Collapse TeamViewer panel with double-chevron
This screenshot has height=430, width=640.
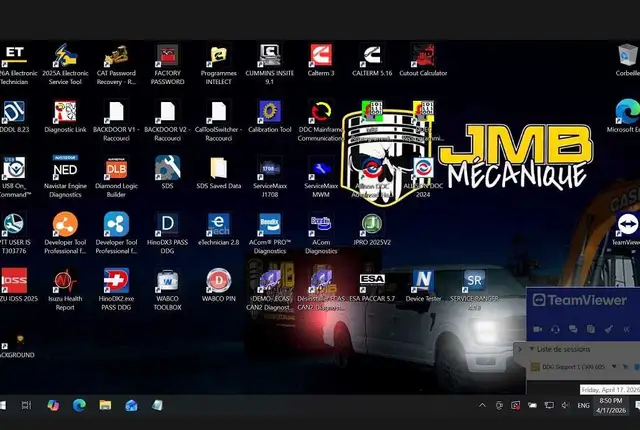tap(627, 329)
